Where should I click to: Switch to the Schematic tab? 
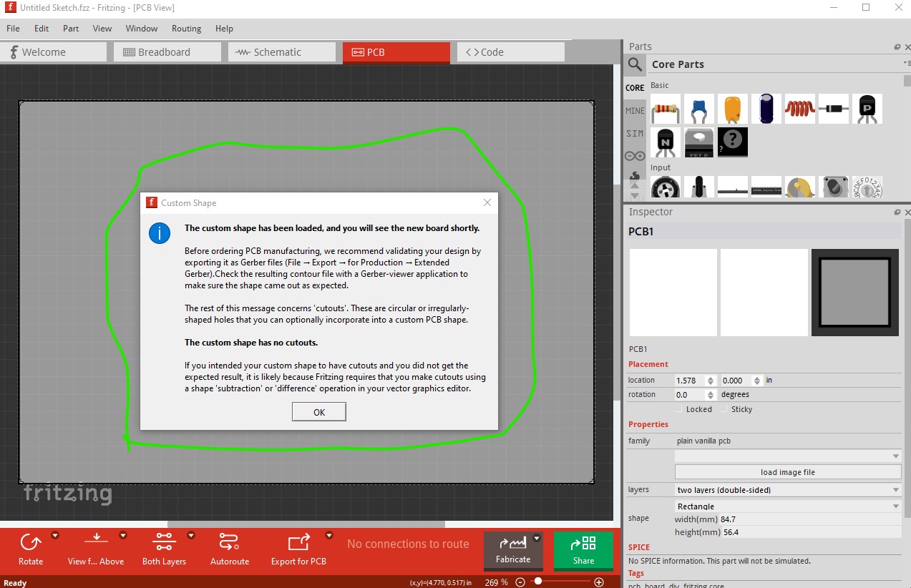282,52
